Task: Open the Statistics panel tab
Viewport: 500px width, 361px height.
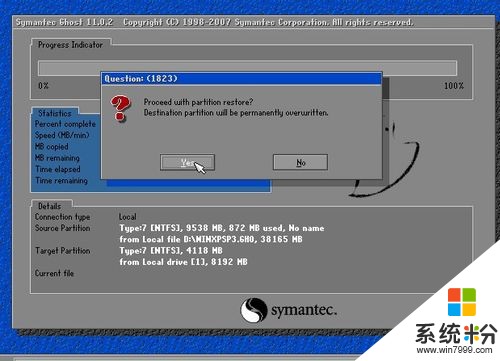Action: click(x=55, y=113)
